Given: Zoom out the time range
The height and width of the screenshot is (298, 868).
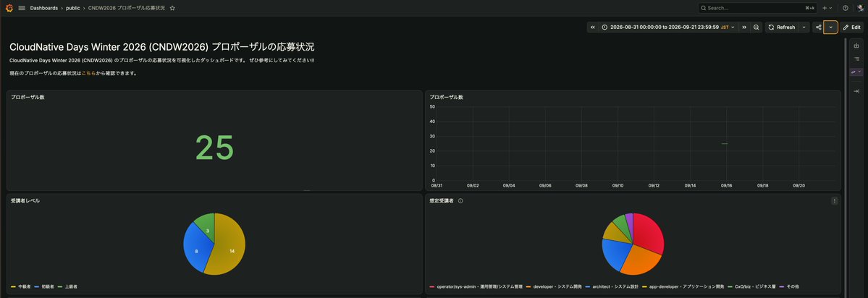Looking at the screenshot, I should tap(757, 27).
